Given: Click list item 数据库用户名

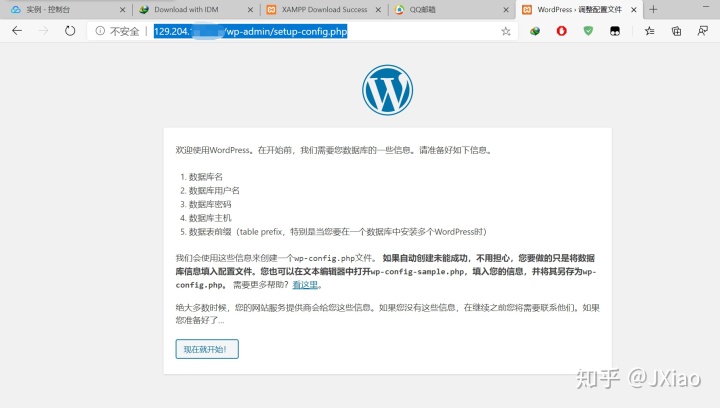Looking at the screenshot, I should coord(214,190).
